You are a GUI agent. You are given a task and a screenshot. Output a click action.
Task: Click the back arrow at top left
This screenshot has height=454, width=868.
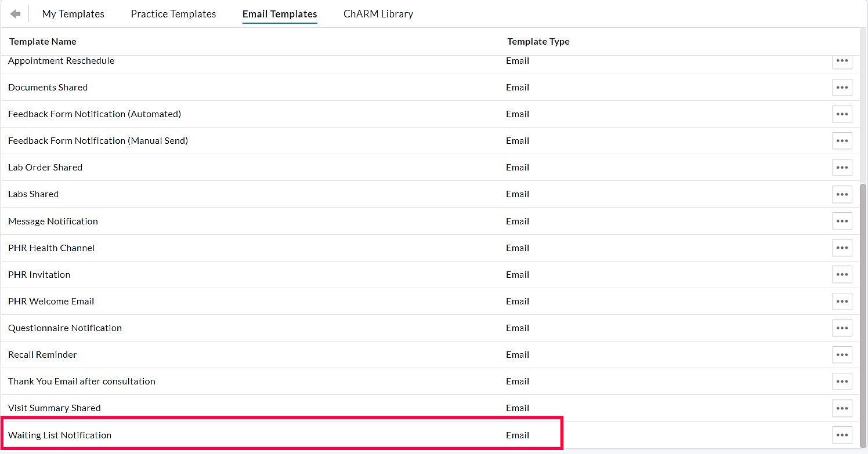(15, 13)
